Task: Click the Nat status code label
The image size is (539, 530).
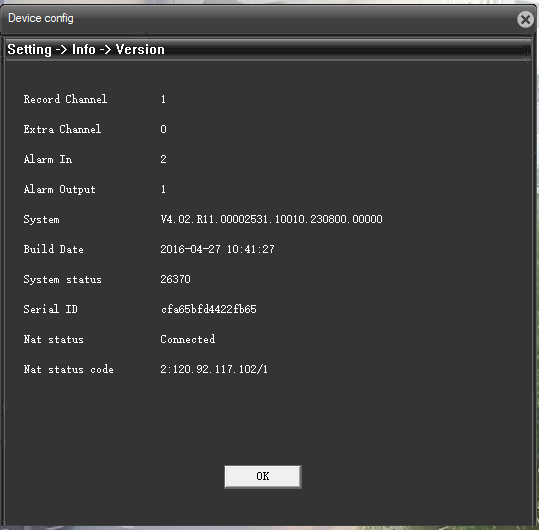Action: (68, 369)
